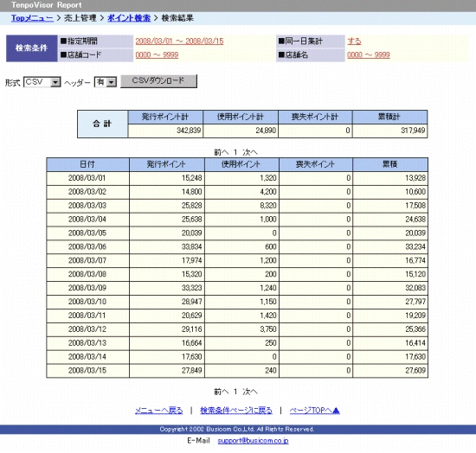Select the 2008/03/07 date cell
This screenshot has width=476, height=453.
click(x=87, y=260)
